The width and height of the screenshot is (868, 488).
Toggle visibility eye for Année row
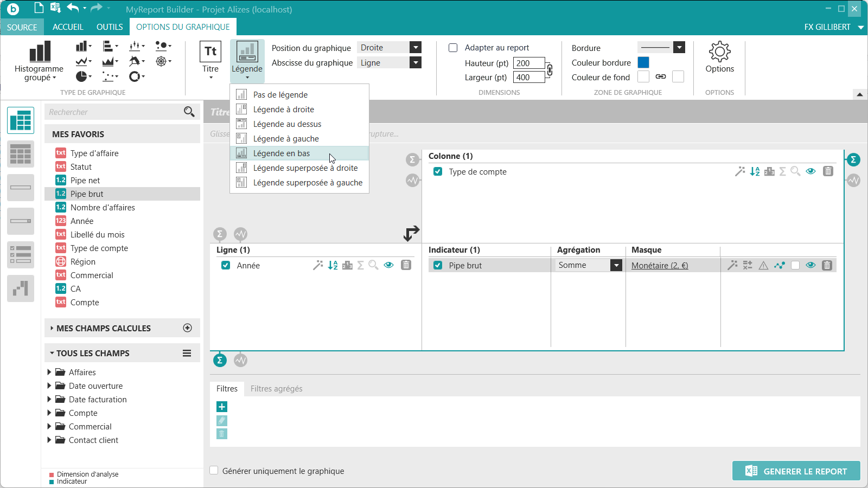pyautogui.click(x=388, y=265)
